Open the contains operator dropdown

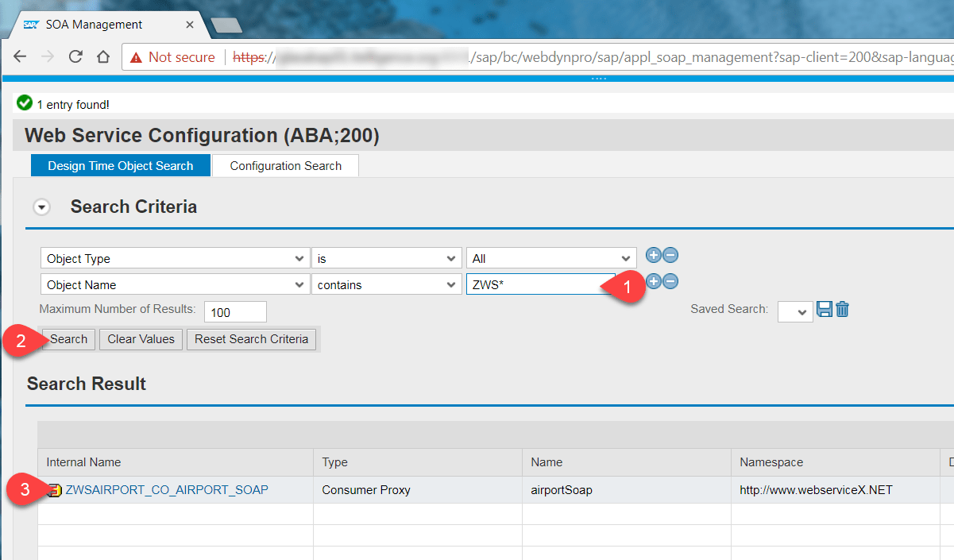[x=387, y=284]
